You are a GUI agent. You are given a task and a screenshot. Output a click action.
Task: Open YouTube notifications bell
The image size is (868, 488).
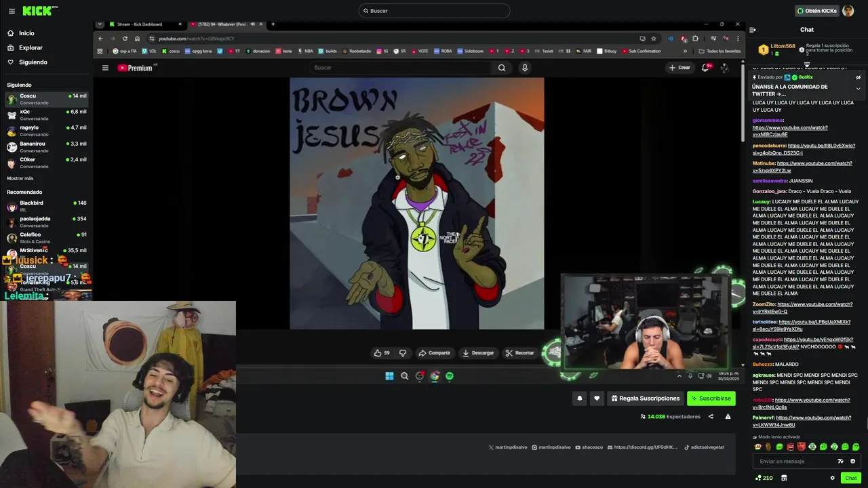706,68
